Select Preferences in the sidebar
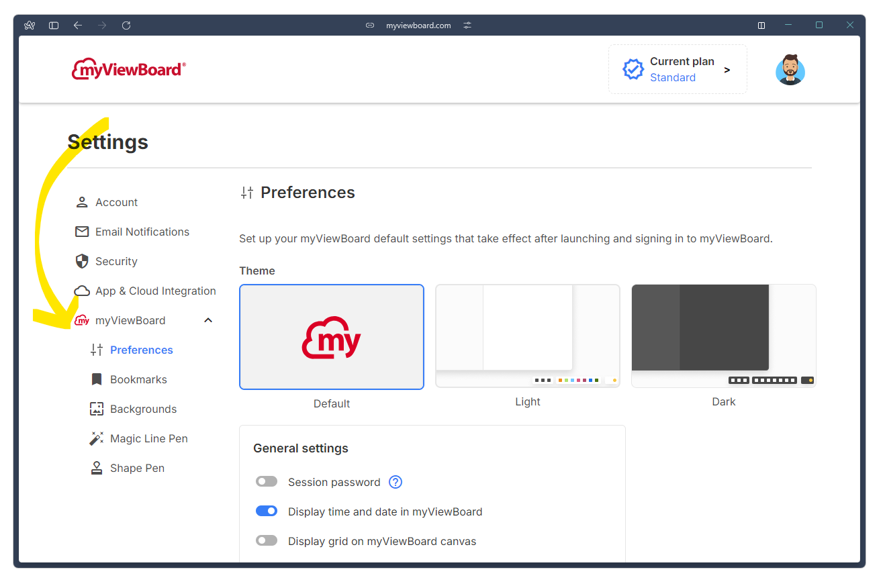The height and width of the screenshot is (588, 883). coord(142,350)
